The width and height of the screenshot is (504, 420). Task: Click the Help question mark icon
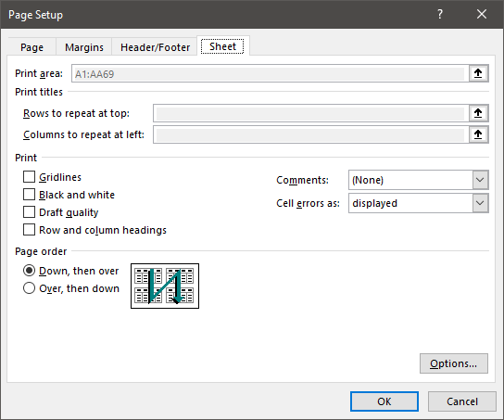pos(440,14)
